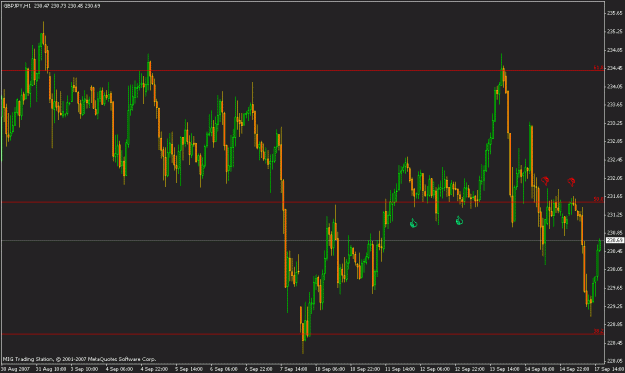The height and width of the screenshot is (373, 625).
Task: Click the 229.25 price scale label
Action: point(615,306)
